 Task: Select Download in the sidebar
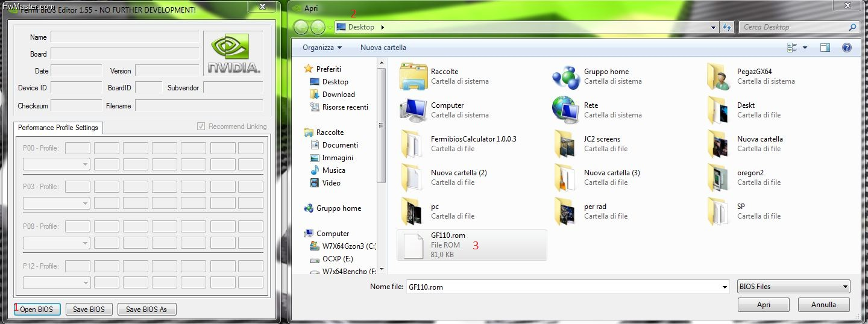(338, 95)
